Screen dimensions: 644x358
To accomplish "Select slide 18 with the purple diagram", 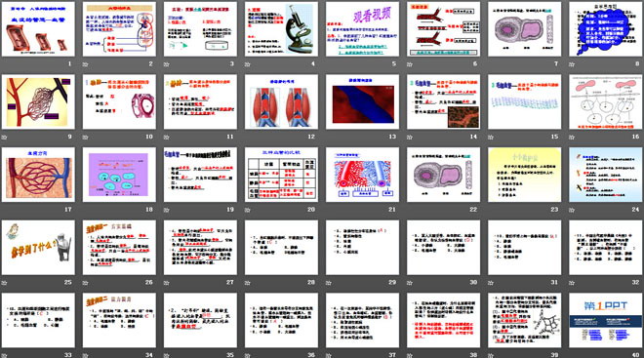I will pos(119,175).
